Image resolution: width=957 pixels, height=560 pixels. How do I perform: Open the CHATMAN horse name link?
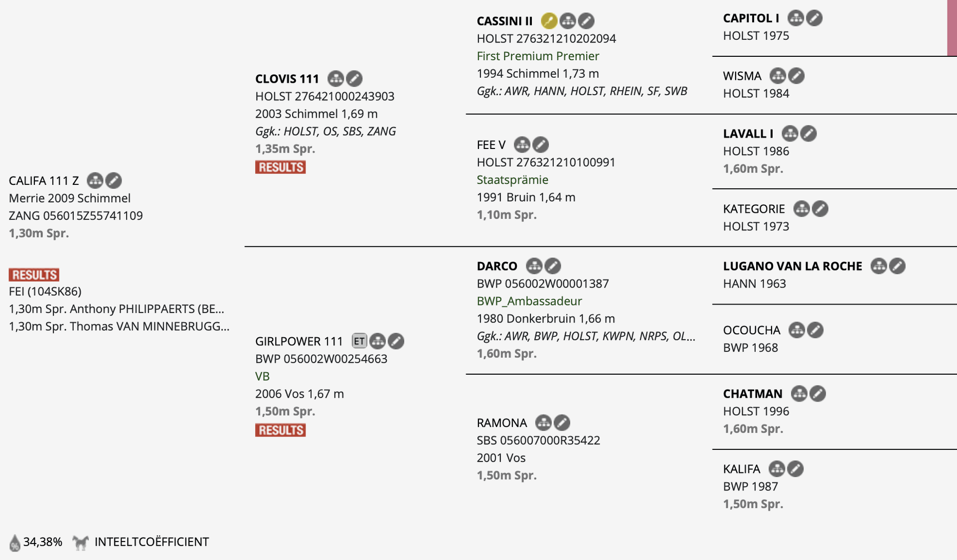[x=753, y=394]
